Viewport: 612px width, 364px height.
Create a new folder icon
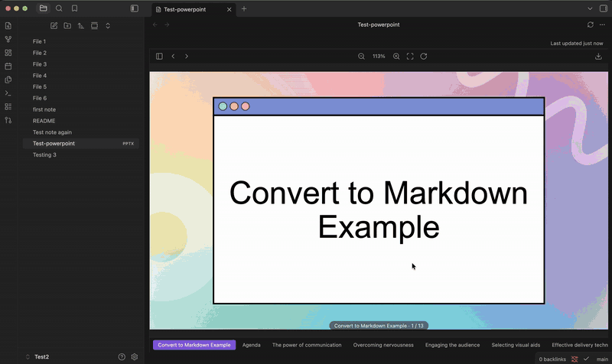67,26
